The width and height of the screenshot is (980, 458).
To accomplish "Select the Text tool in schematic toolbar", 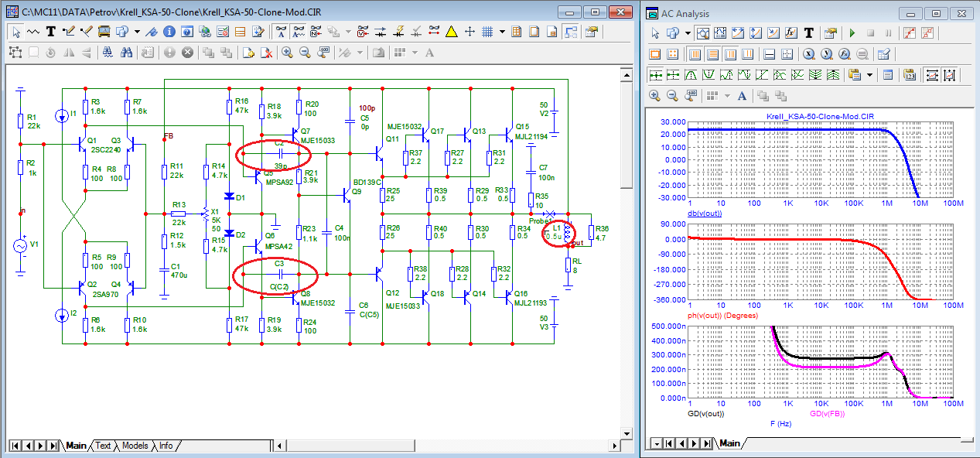I will tap(50, 32).
